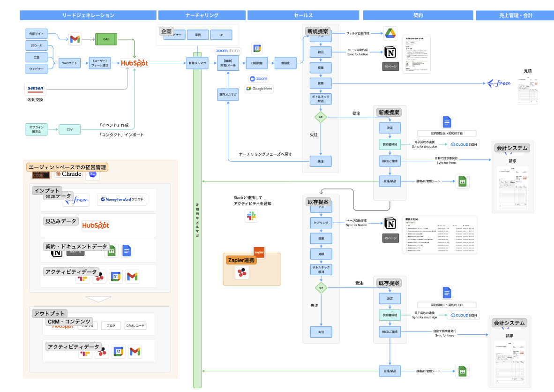Click the 売上管理・会計 header
This screenshot has width=554, height=392.
pos(516,15)
